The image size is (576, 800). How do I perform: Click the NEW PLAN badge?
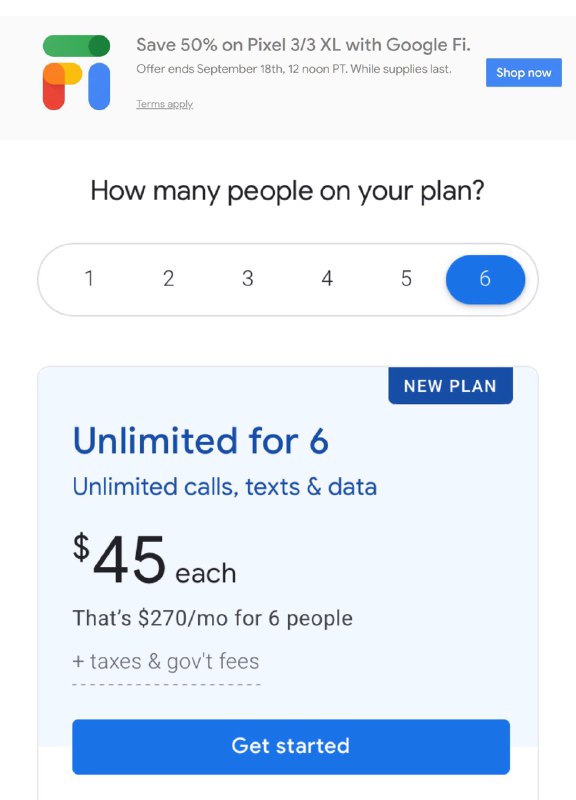(450, 385)
